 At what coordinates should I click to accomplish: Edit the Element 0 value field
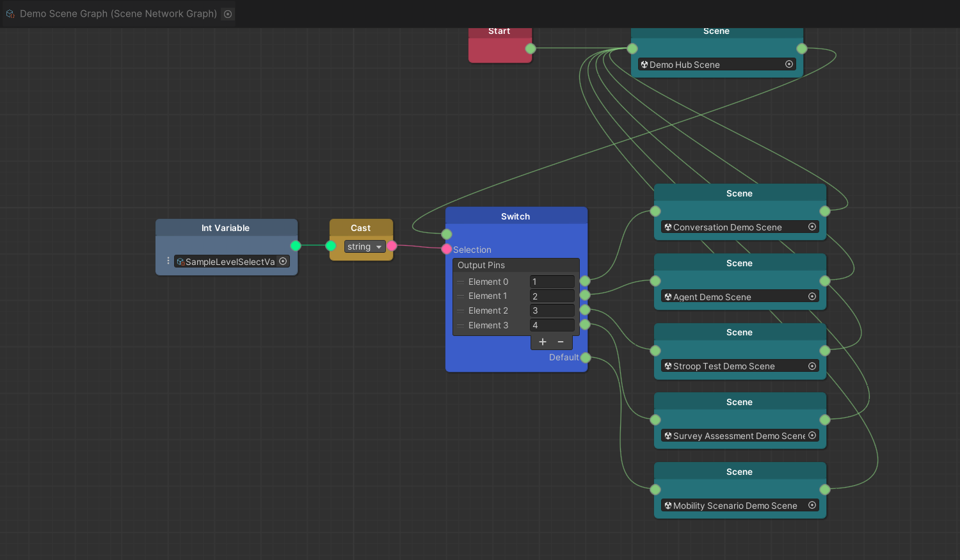552,282
